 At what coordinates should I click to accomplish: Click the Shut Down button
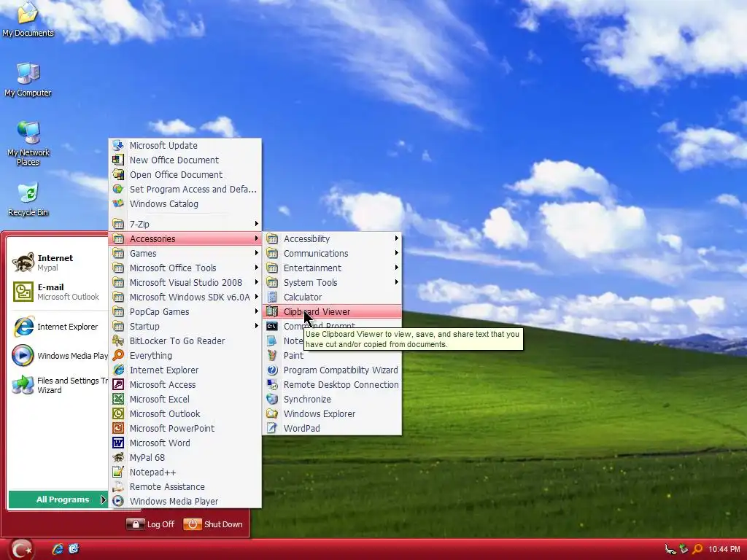(213, 524)
